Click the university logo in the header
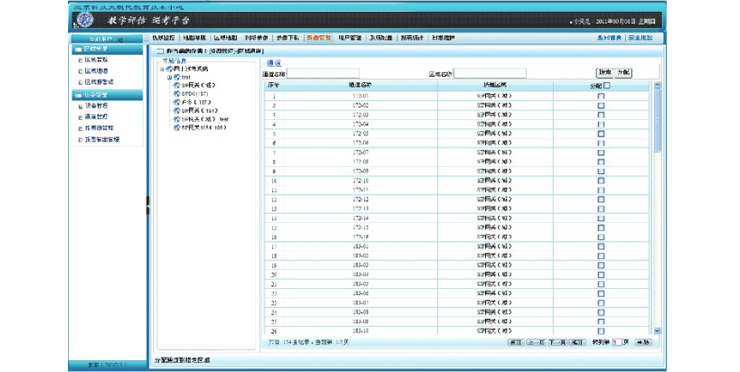 pos(85,20)
